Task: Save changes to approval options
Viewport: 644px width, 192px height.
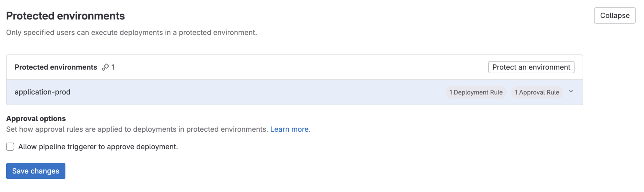Action: (x=36, y=171)
